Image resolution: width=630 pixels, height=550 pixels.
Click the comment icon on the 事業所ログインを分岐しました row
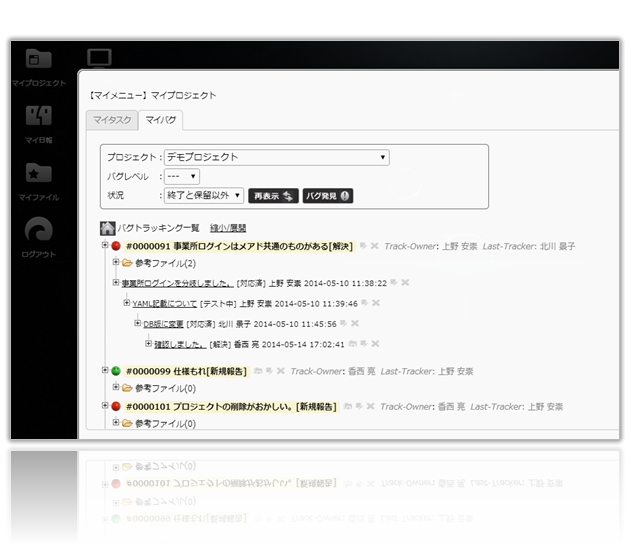coord(394,282)
